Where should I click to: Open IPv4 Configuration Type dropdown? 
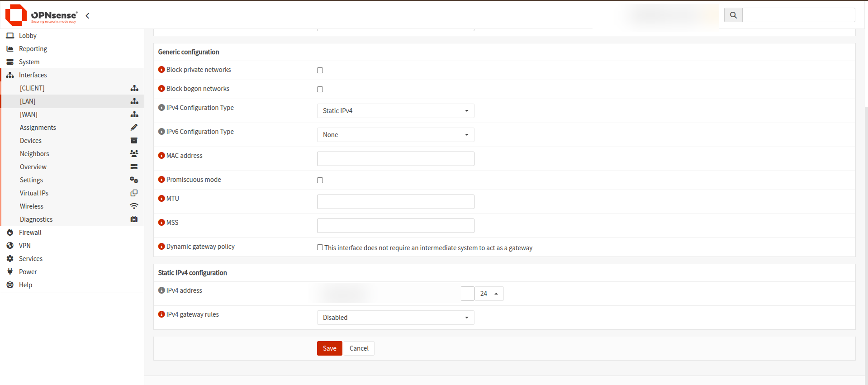point(396,111)
